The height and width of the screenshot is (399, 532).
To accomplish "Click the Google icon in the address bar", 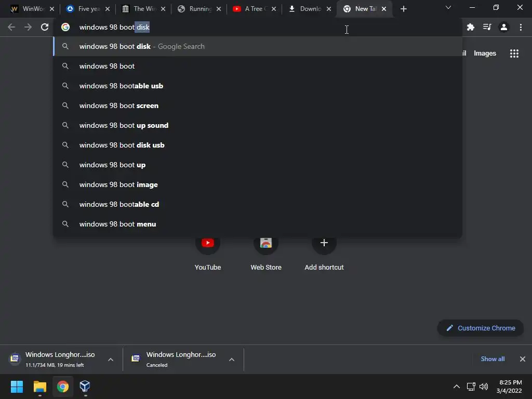I will point(65,27).
